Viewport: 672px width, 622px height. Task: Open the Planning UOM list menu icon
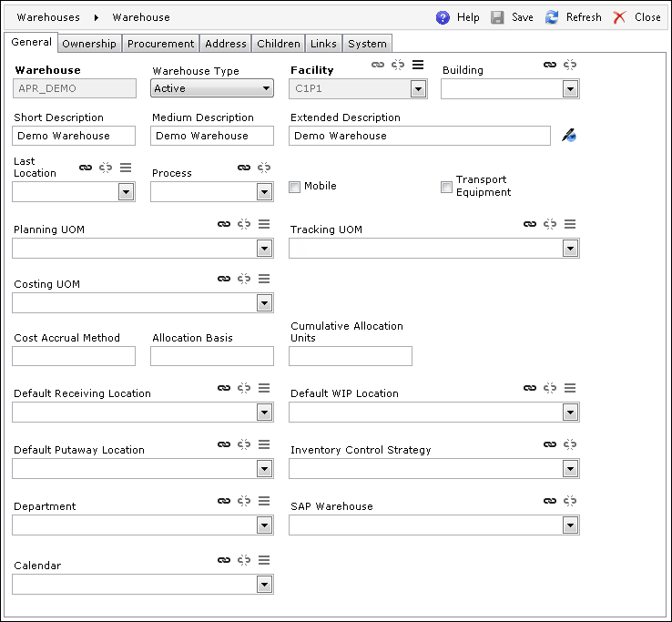[x=264, y=224]
